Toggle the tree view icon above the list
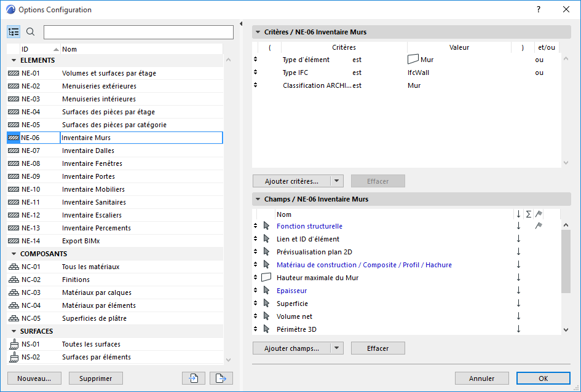This screenshot has height=392, width=581. point(14,32)
